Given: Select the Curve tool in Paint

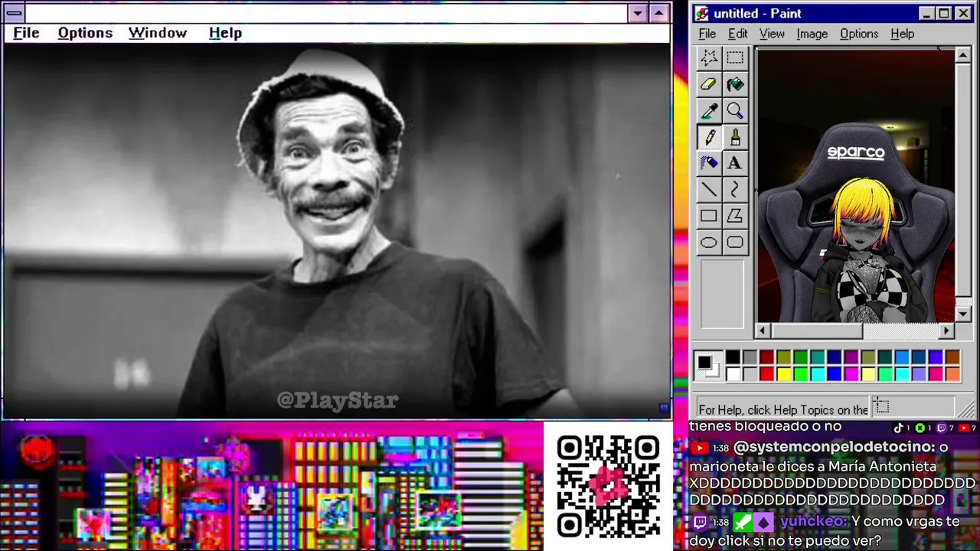Looking at the screenshot, I should tap(735, 190).
